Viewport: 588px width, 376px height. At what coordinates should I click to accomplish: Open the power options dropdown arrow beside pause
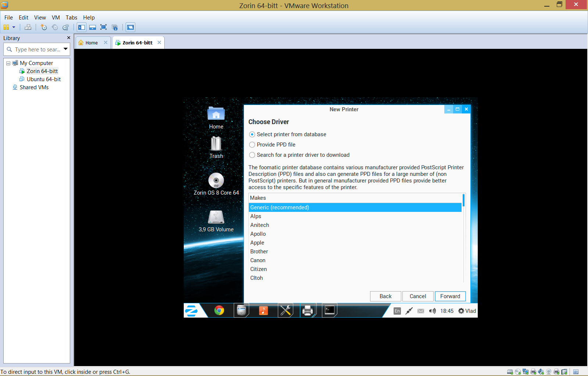(x=14, y=27)
